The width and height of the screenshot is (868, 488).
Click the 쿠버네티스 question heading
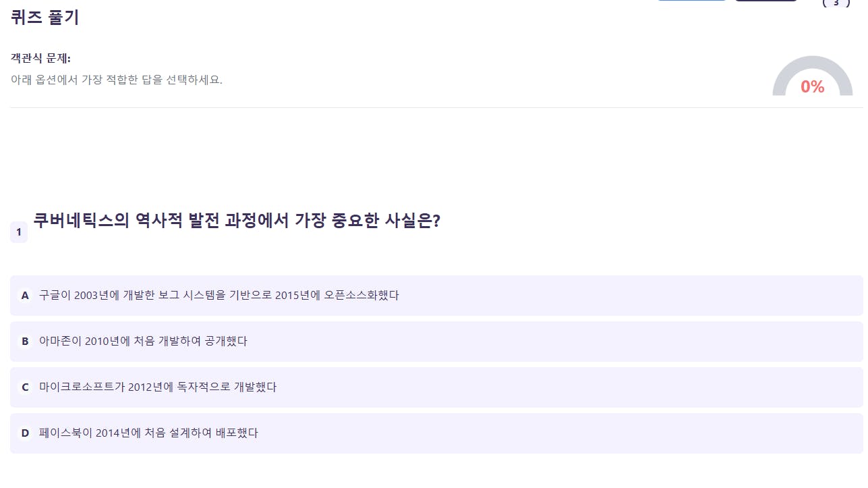236,221
